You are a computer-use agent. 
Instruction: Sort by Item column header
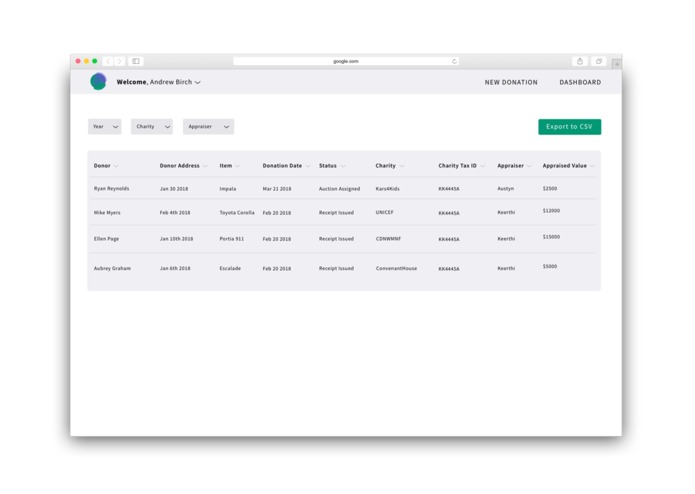click(230, 166)
